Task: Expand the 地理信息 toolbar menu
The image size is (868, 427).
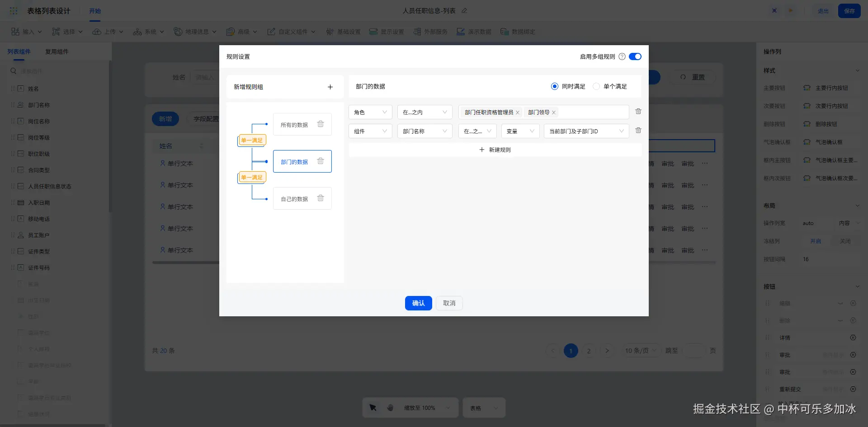Action: coord(195,32)
